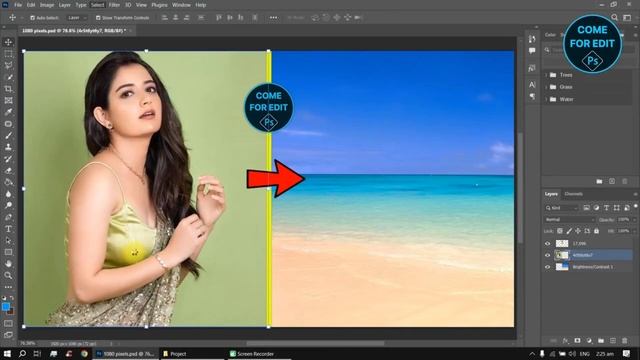640x360 pixels.
Task: Expand the Trees folder
Action: click(x=546, y=75)
